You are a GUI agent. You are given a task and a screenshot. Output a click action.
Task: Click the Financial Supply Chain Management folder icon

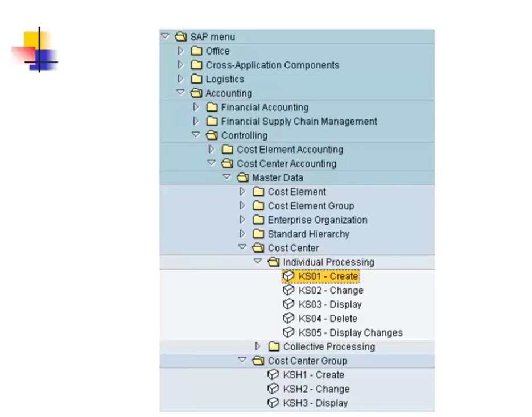tap(212, 121)
